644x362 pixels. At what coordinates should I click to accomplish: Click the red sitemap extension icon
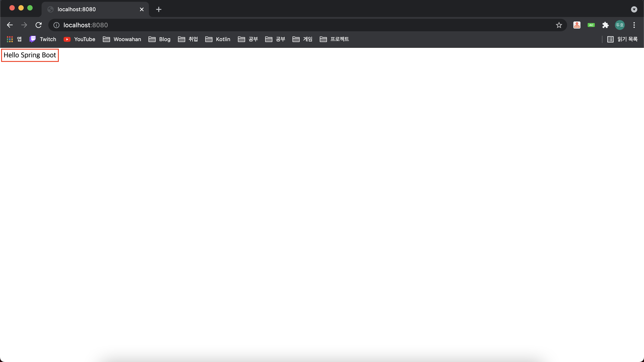[x=577, y=25]
